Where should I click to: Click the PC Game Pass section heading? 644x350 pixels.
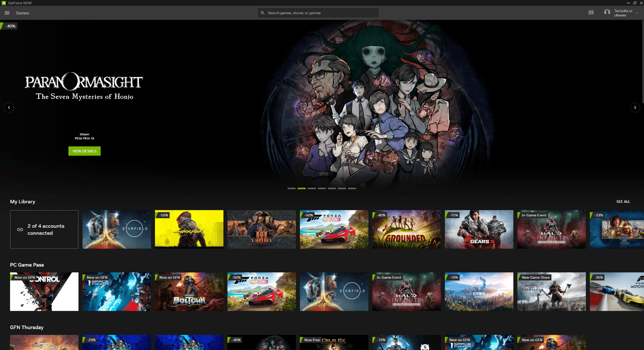coord(27,265)
